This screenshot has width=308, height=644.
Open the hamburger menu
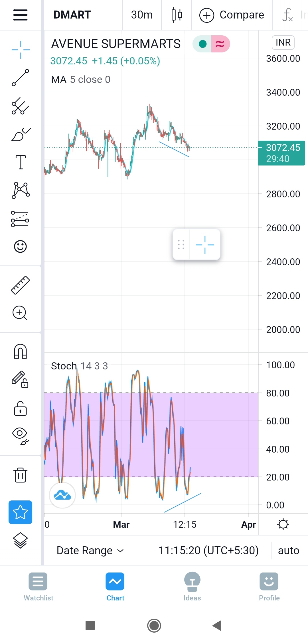pos(20,15)
